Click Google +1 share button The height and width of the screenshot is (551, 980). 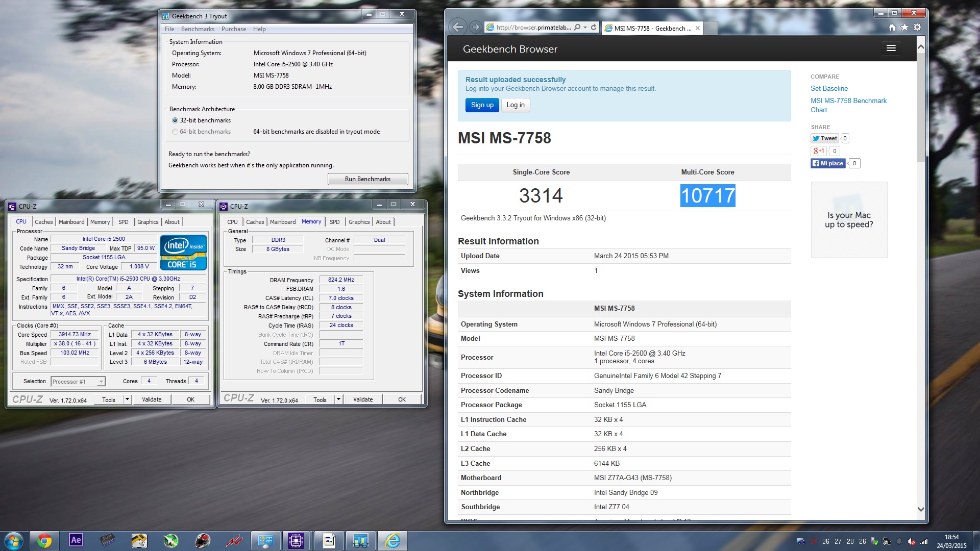pyautogui.click(x=819, y=151)
